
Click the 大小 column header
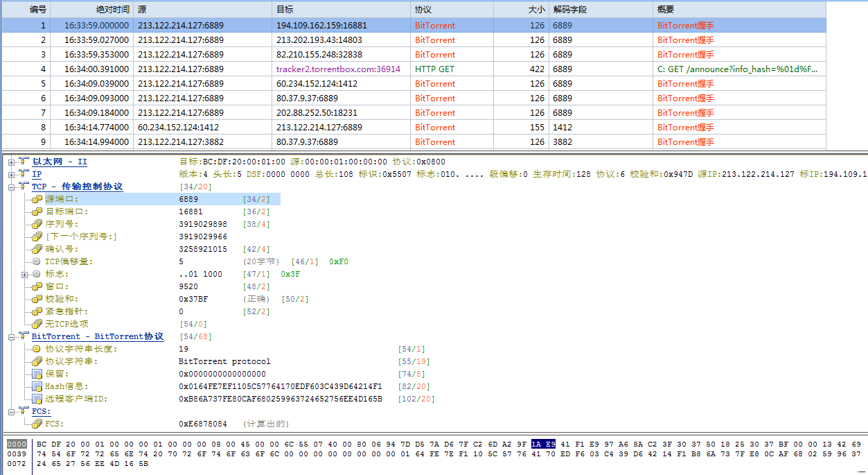click(x=535, y=10)
